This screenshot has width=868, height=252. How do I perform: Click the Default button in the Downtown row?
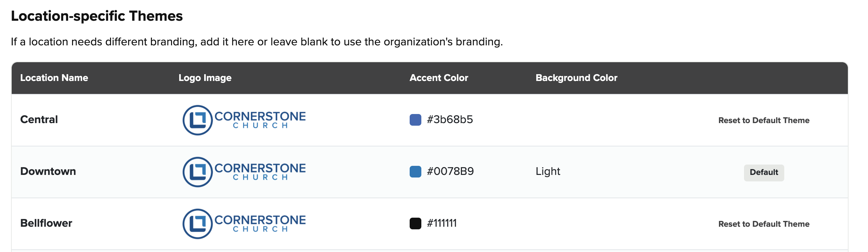763,172
